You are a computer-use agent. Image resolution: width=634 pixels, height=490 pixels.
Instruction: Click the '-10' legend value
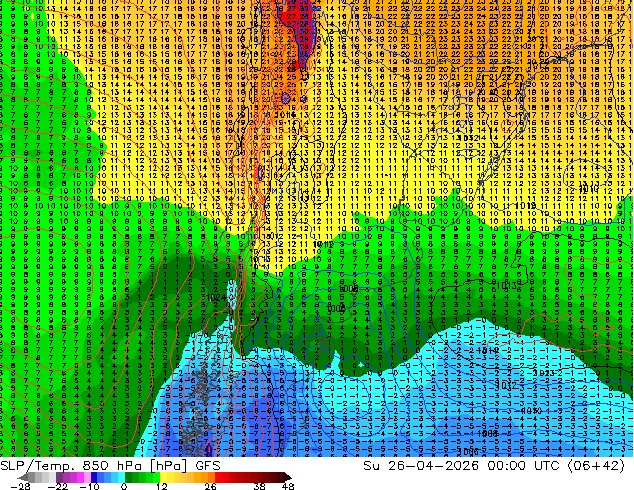(89, 486)
